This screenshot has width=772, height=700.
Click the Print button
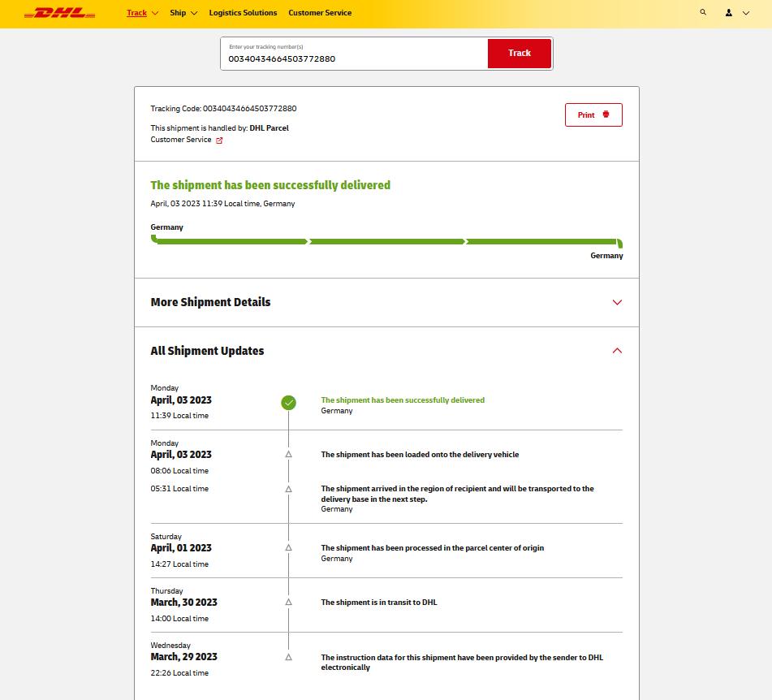[593, 115]
